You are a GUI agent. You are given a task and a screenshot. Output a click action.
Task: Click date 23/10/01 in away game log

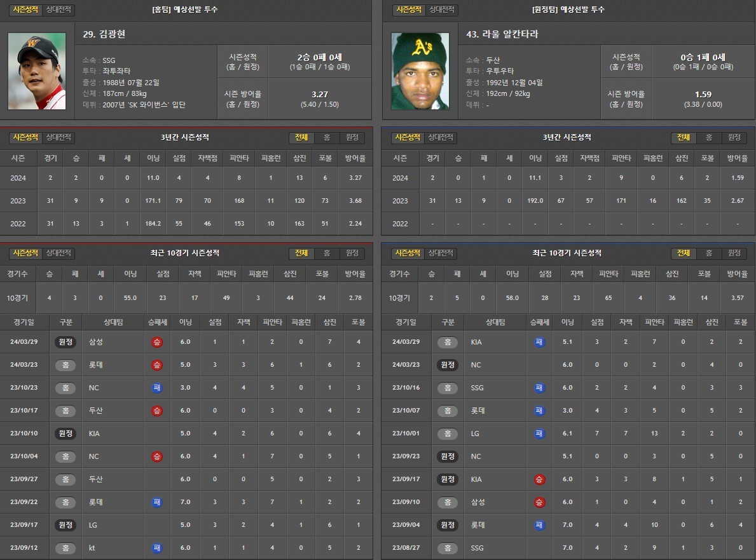point(406,434)
